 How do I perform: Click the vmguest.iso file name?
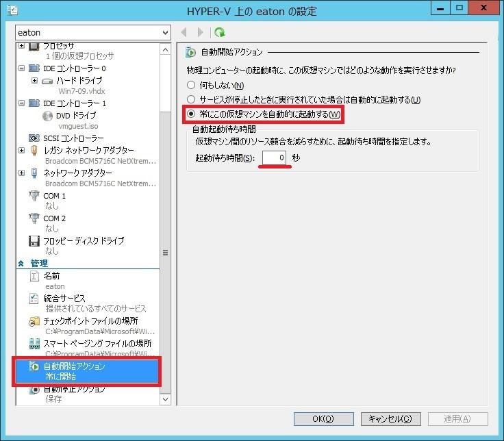coord(78,126)
